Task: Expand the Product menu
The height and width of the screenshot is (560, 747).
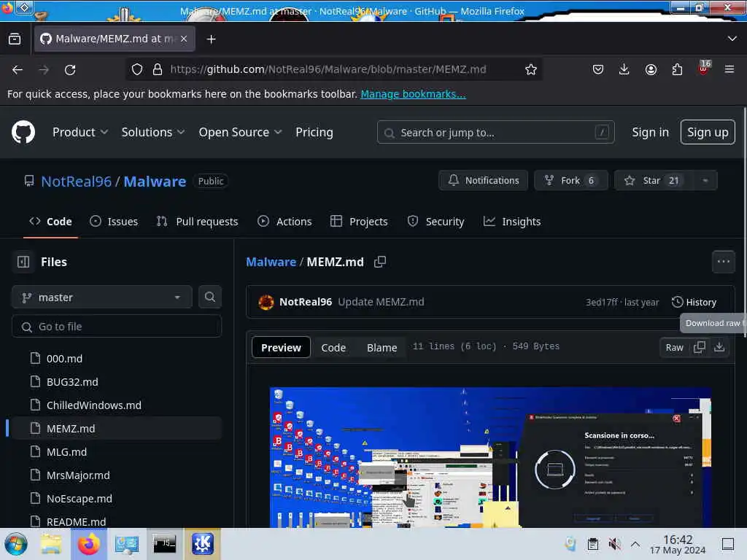Action: pyautogui.click(x=80, y=132)
